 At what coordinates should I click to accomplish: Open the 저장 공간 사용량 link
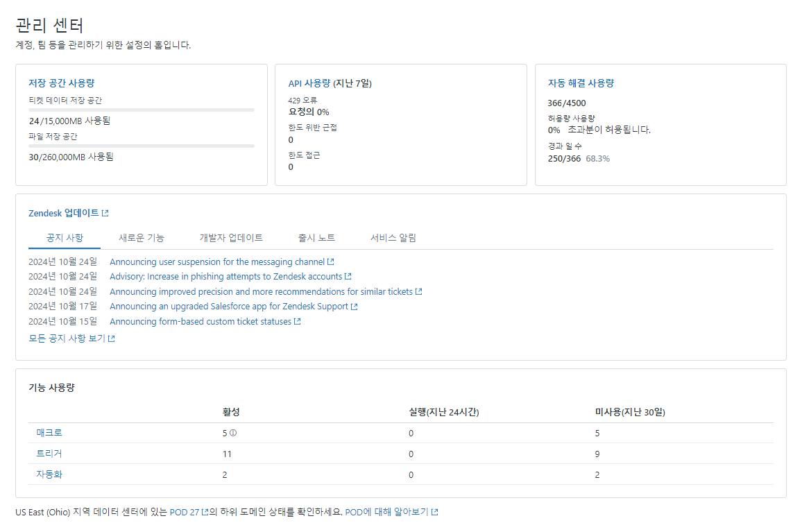coord(61,83)
